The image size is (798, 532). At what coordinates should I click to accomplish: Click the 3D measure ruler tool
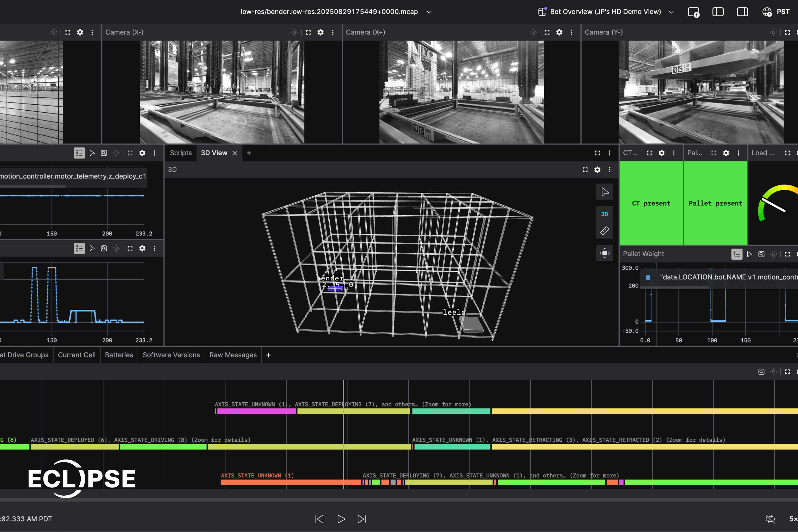tap(604, 231)
